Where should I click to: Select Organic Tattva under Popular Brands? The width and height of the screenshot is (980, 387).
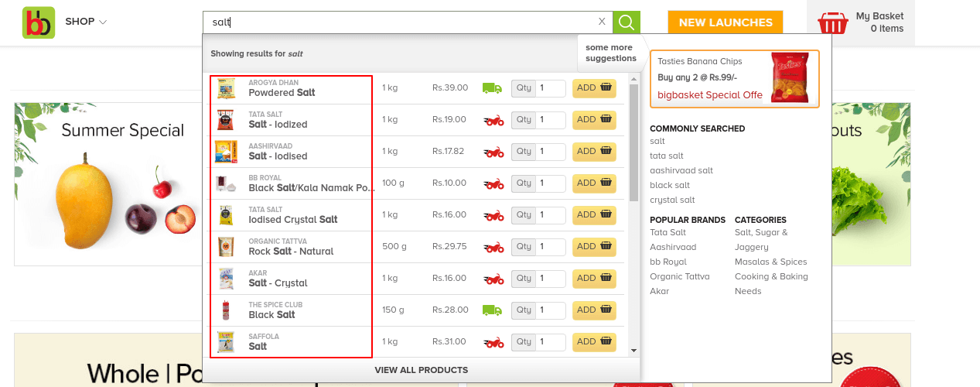(x=680, y=276)
